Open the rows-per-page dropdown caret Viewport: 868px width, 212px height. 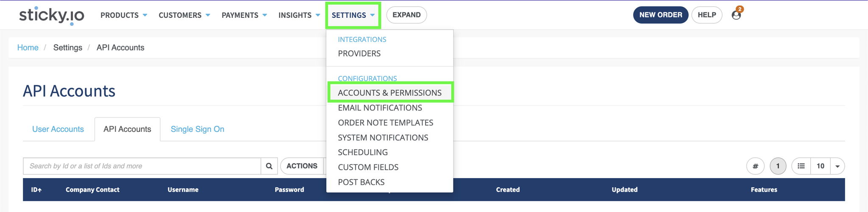click(x=837, y=166)
